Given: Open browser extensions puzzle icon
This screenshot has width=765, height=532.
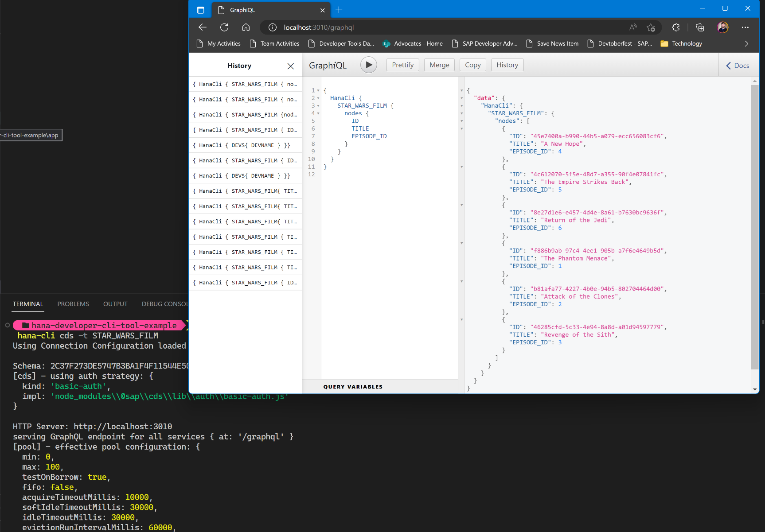Looking at the screenshot, I should [x=676, y=27].
